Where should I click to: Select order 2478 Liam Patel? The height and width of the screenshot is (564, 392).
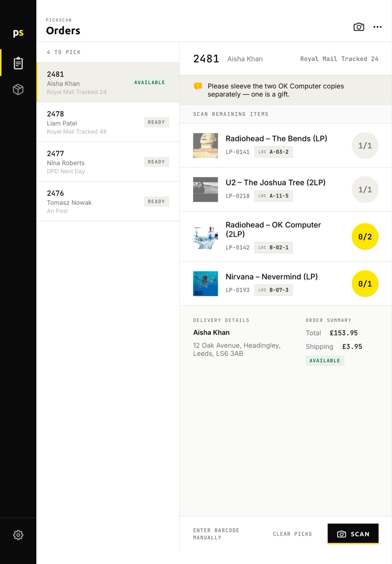108,122
